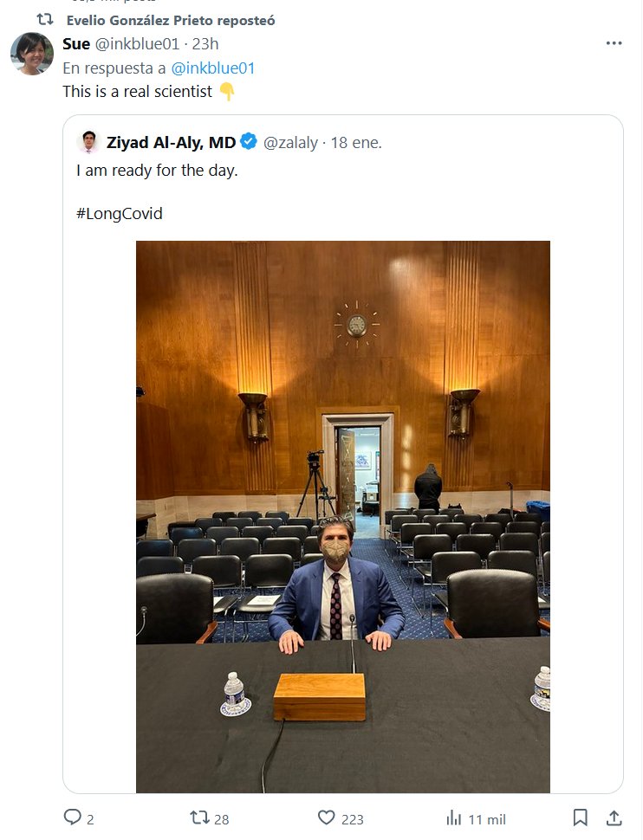Open the three-dot more options menu
This screenshot has width=643, height=840.
(614, 42)
